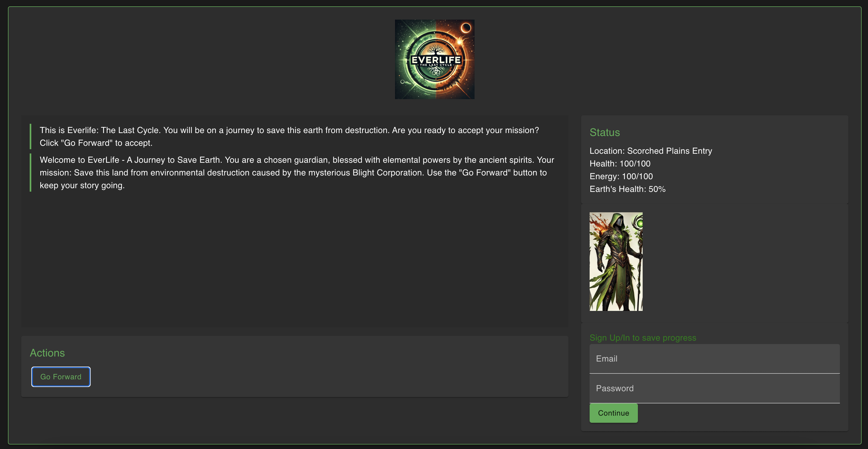Click the Go Forward button
The height and width of the screenshot is (449, 868).
pos(61,377)
